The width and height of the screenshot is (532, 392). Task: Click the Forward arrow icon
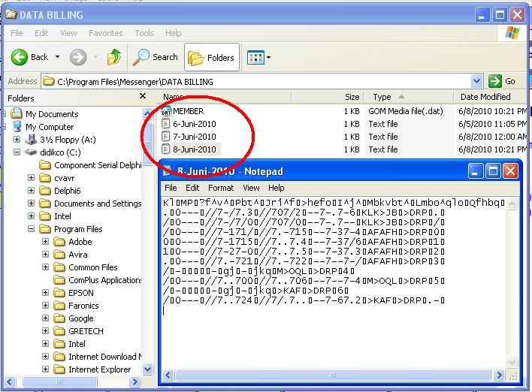[78, 57]
